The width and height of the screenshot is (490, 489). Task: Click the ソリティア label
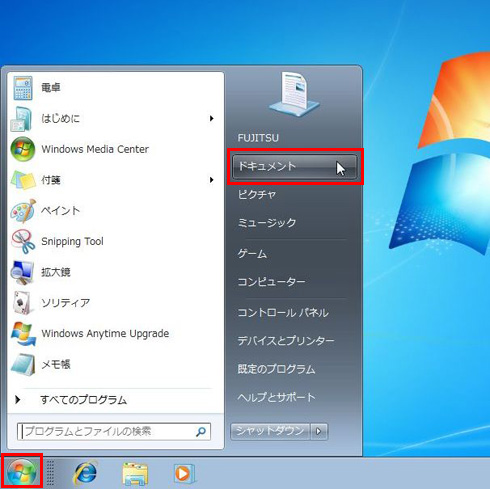tap(65, 303)
